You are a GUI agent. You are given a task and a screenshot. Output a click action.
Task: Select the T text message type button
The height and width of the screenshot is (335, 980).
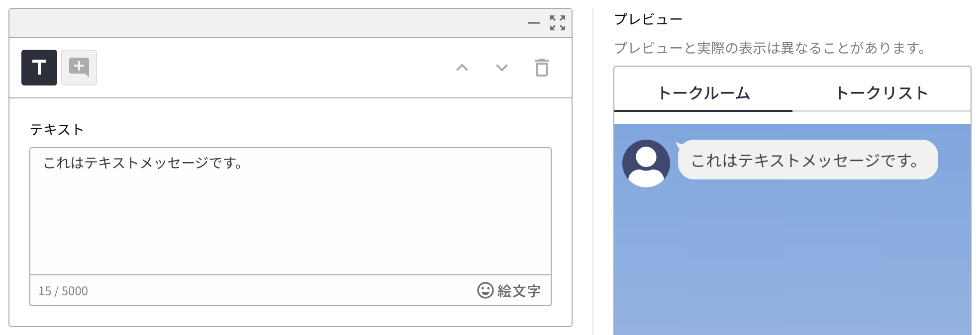coord(39,68)
